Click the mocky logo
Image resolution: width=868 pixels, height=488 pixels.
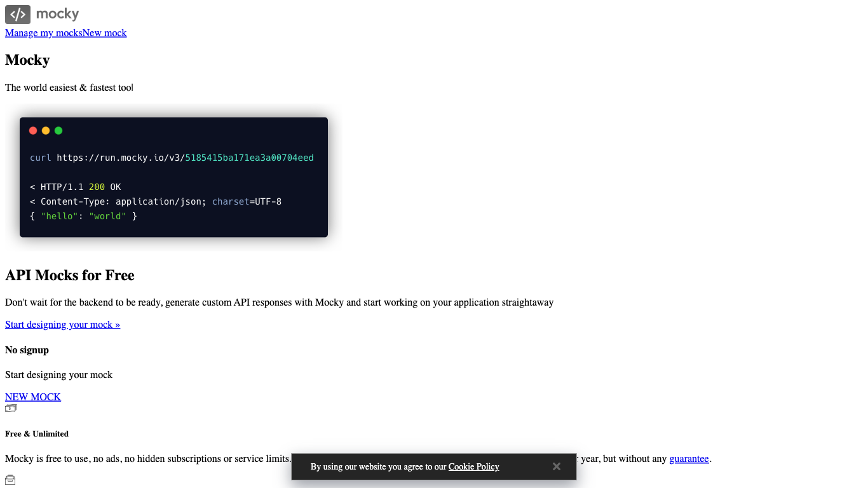coord(42,14)
